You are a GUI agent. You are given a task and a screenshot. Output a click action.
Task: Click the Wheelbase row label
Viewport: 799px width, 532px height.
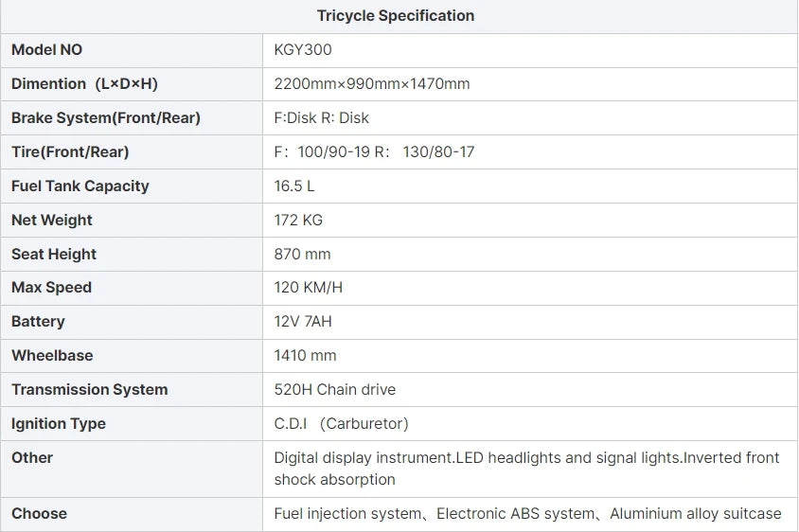pos(52,355)
